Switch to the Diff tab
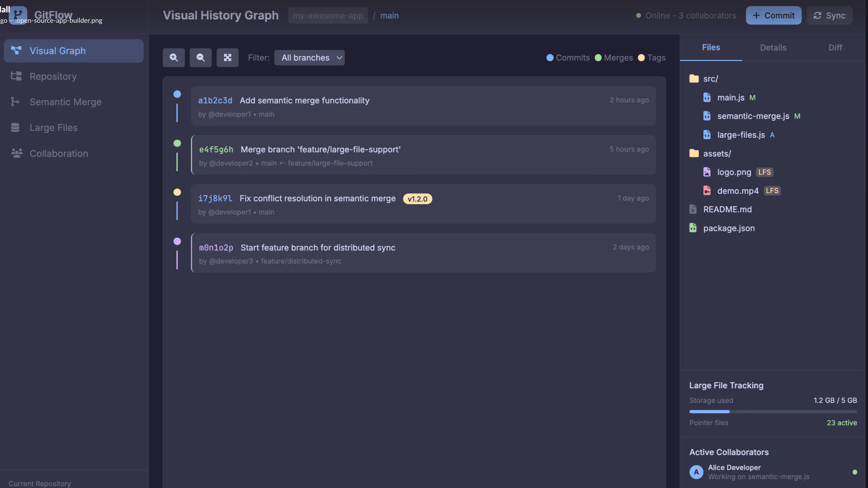This screenshot has height=488, width=868. point(835,47)
